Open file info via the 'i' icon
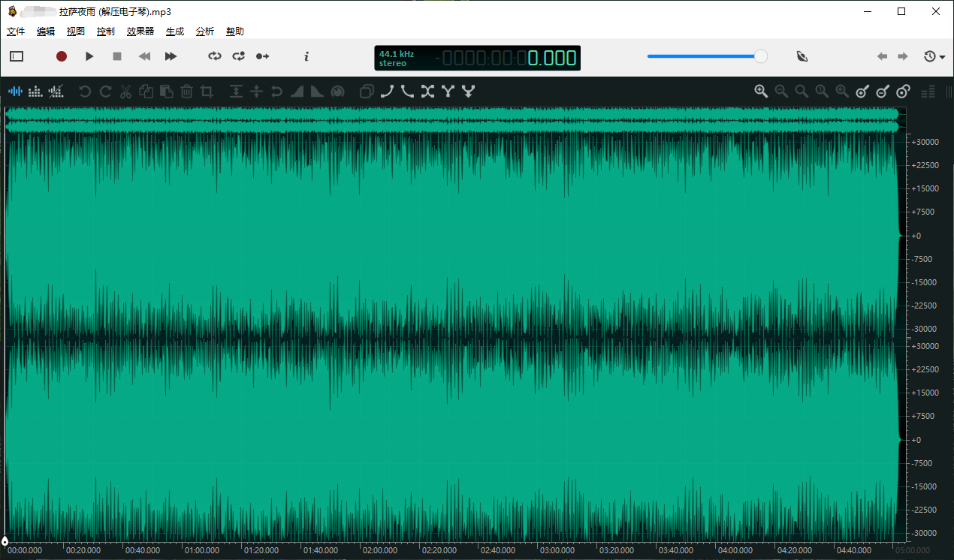This screenshot has width=954, height=560. point(306,56)
